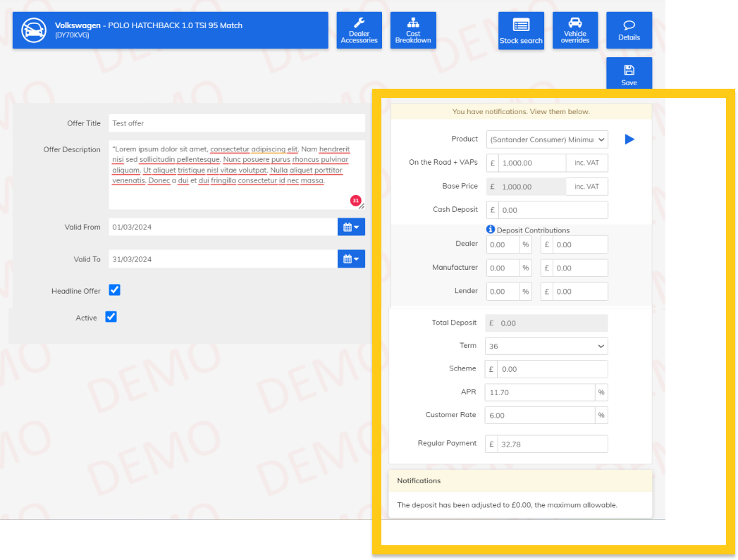Click the blue play arrow beside Product
The image size is (738, 560).
click(629, 139)
